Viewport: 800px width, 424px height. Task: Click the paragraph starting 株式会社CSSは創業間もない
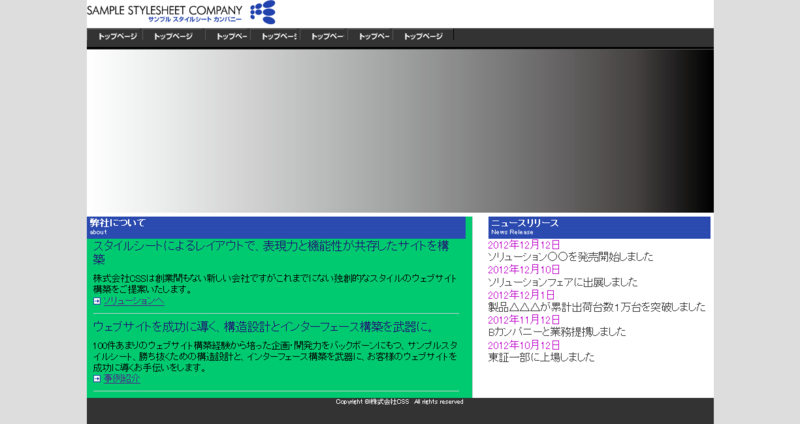(x=274, y=284)
